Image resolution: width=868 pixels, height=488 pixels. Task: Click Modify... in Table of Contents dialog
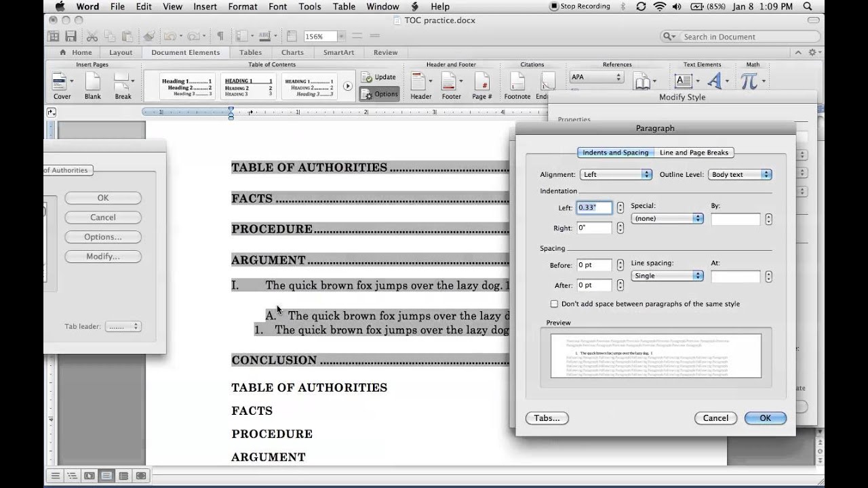click(103, 256)
